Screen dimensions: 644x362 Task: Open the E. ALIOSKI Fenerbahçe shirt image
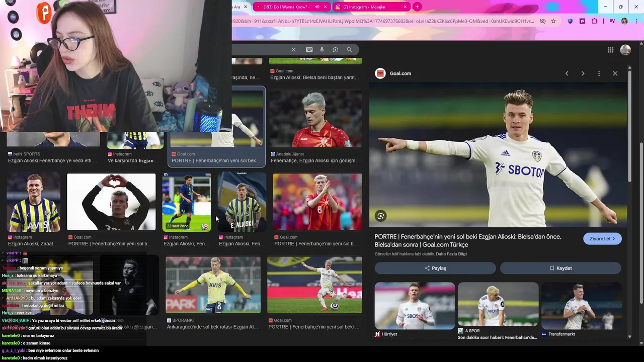click(x=242, y=202)
